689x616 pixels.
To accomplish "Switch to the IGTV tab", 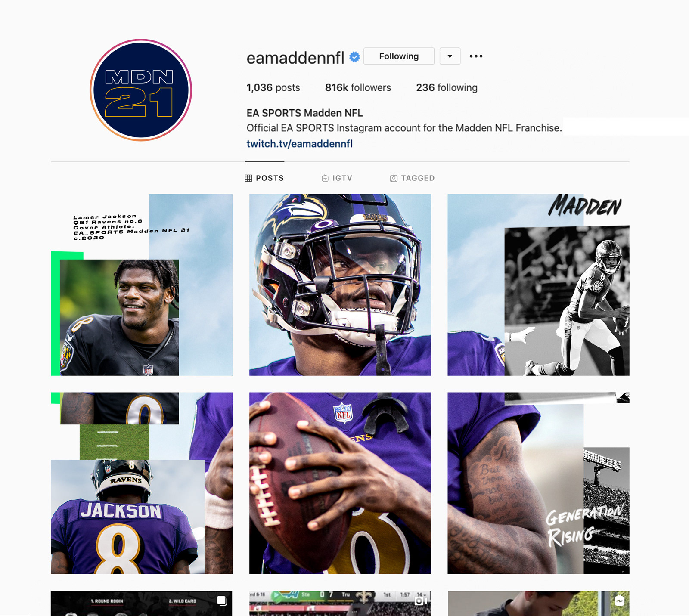I will 337,178.
